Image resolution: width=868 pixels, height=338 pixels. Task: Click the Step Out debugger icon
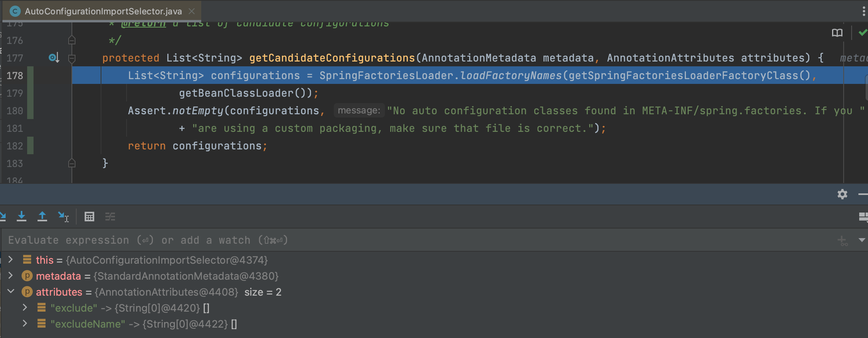tap(42, 217)
